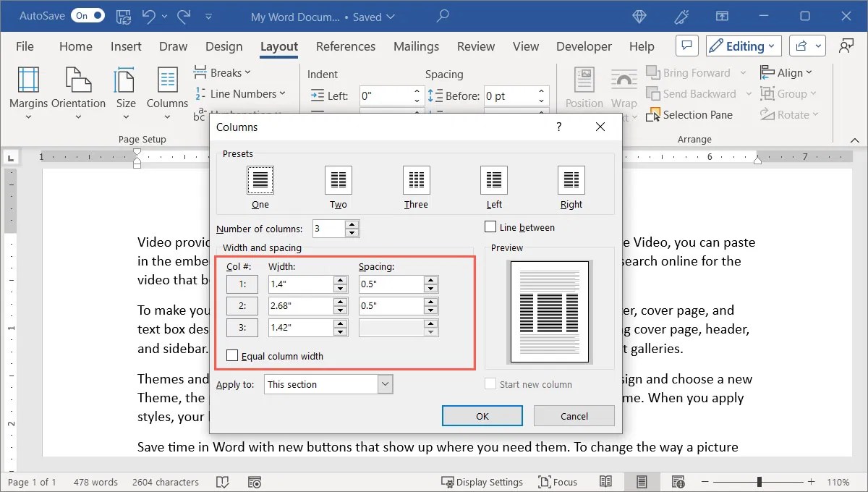
Task: Click the OK button in Columns dialog
Action: [482, 415]
